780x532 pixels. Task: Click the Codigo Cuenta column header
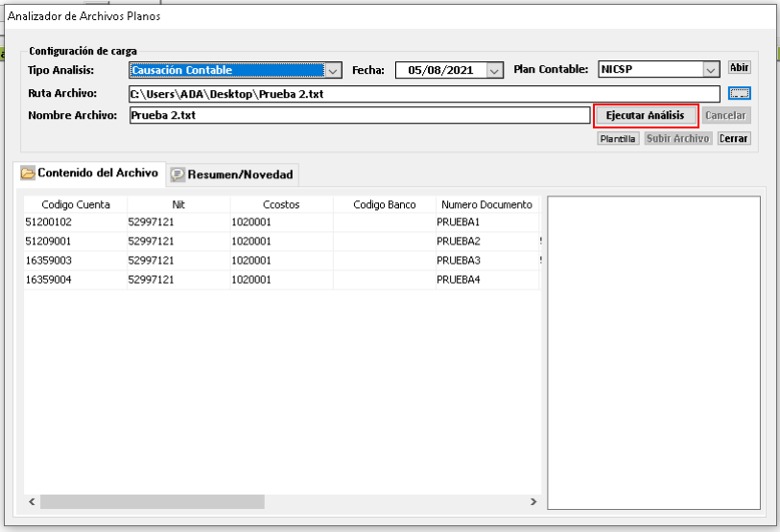click(x=75, y=204)
